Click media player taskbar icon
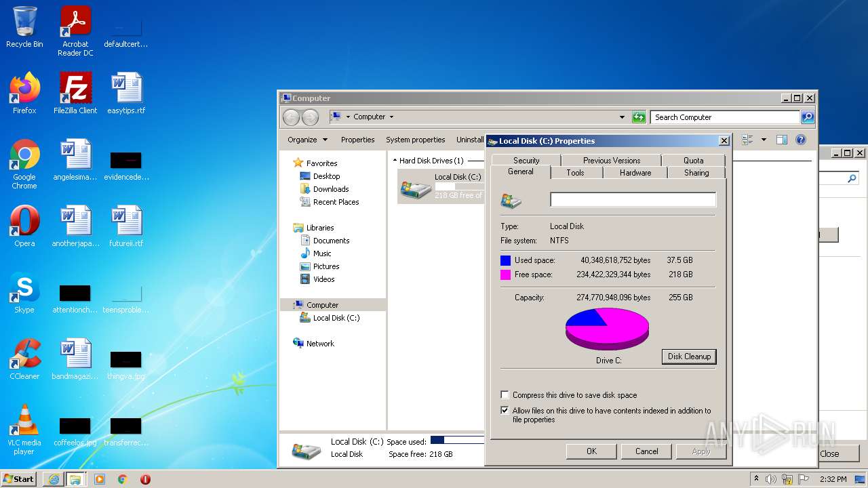The width and height of the screenshot is (868, 488). (x=100, y=479)
